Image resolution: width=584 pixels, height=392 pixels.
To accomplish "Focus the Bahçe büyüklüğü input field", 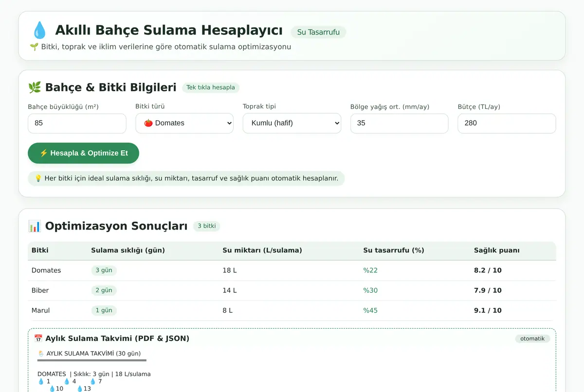I will [x=77, y=124].
